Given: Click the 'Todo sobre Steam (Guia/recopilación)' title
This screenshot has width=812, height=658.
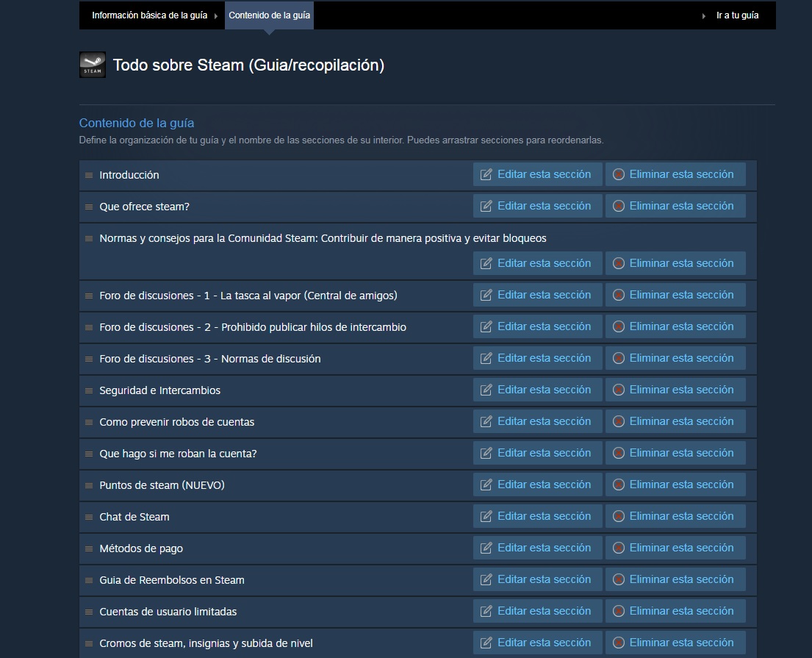Looking at the screenshot, I should (248, 65).
